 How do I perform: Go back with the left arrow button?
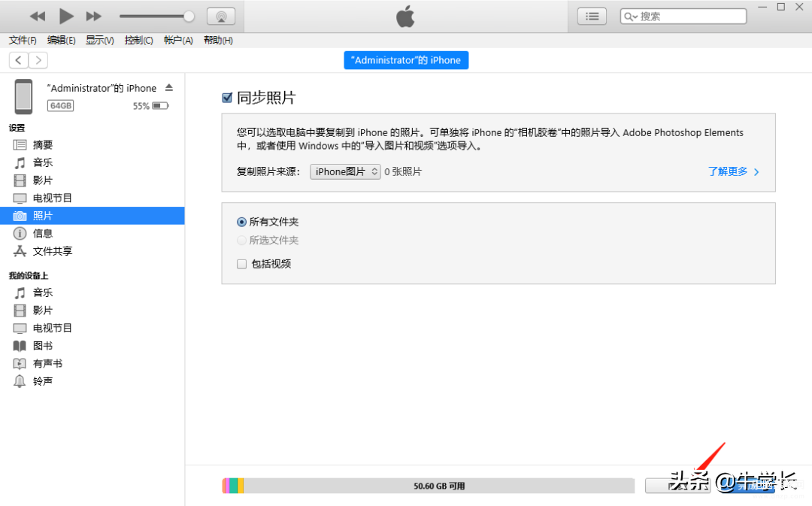coord(19,60)
